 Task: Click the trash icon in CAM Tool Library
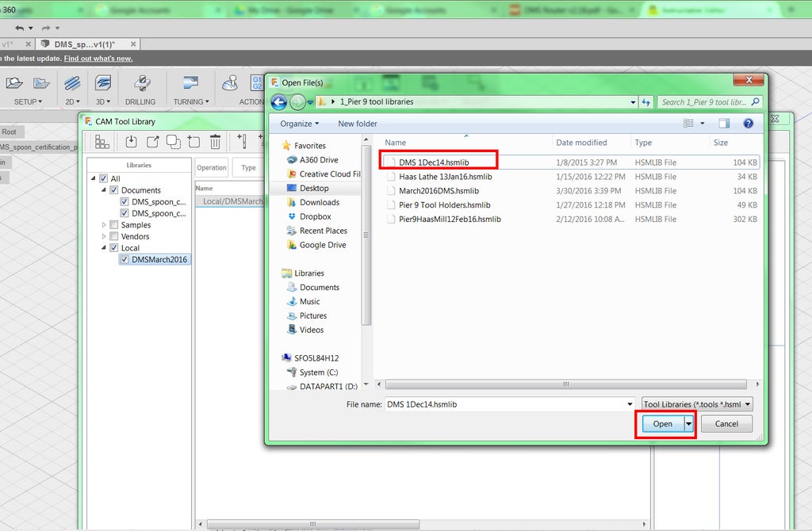(215, 141)
